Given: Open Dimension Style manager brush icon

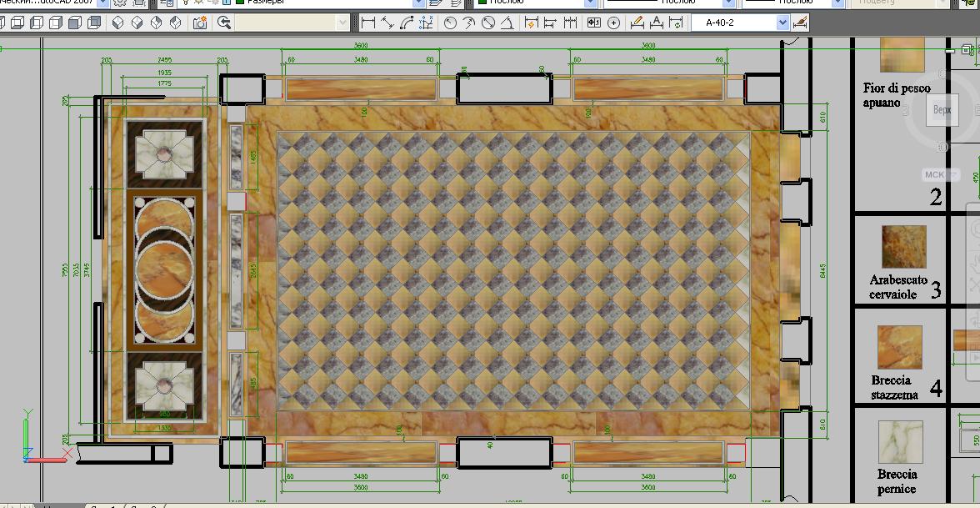Looking at the screenshot, I should [x=800, y=23].
